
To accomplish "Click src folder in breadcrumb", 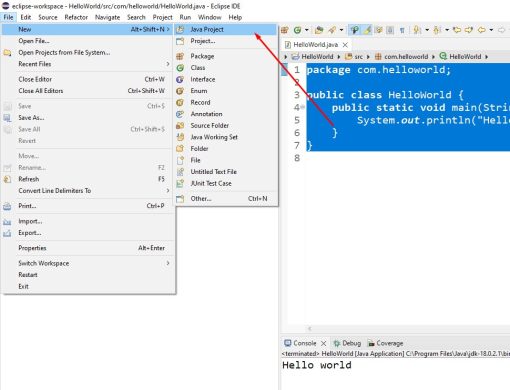I will 355,56.
